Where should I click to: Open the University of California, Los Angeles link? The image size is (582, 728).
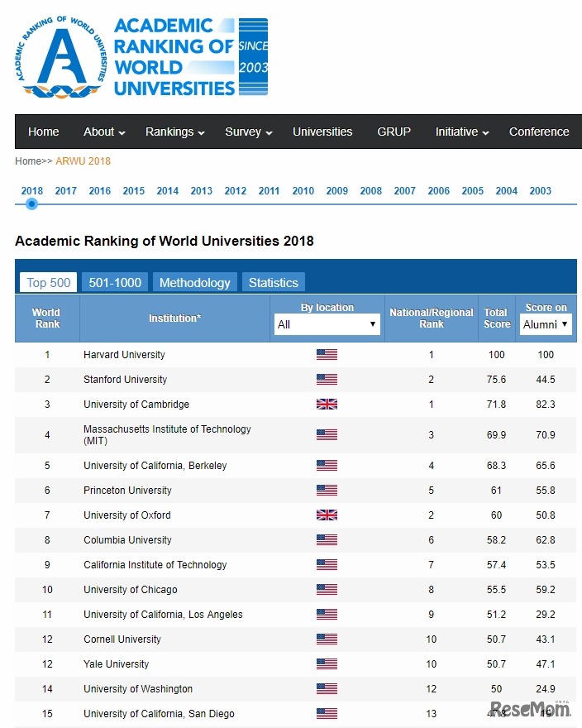163,614
